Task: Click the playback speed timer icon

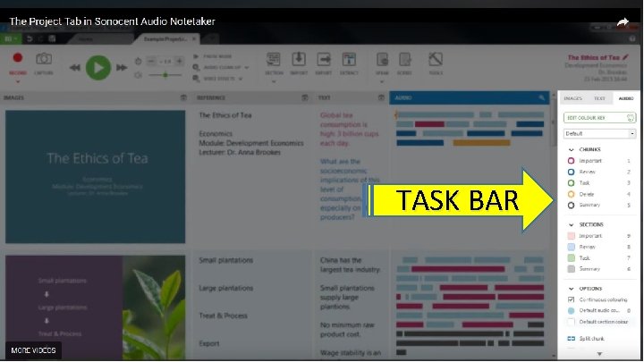Action: point(138,61)
